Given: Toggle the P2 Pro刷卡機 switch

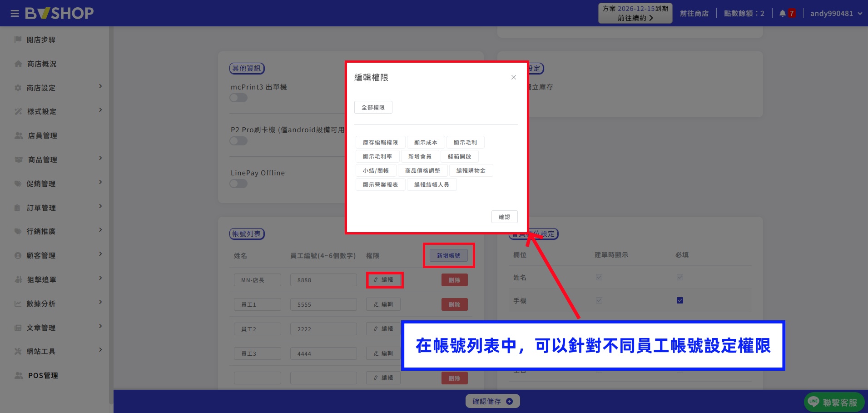Looking at the screenshot, I should tap(238, 141).
